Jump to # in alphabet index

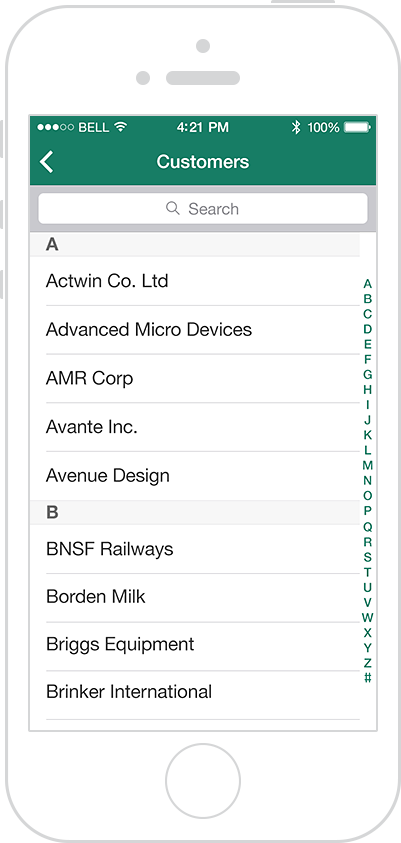click(x=368, y=678)
